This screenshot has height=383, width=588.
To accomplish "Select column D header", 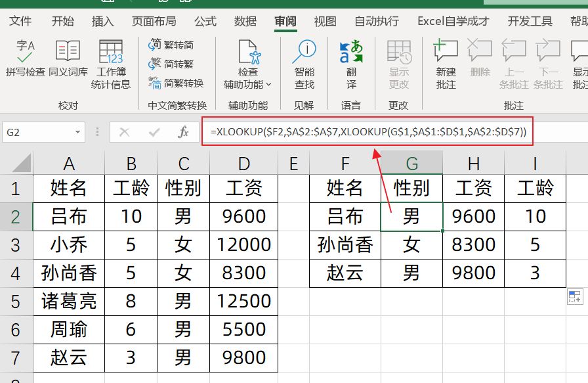I will [x=243, y=164].
